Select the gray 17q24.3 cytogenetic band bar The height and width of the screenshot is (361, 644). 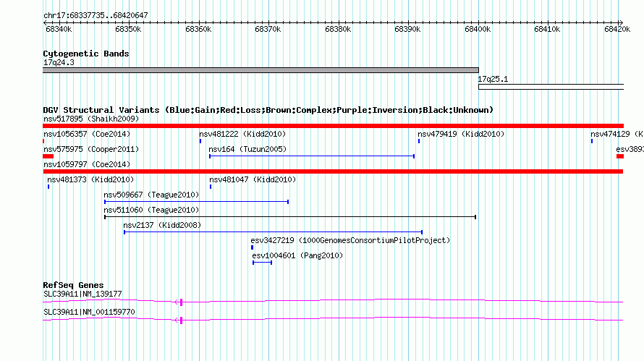click(x=260, y=70)
